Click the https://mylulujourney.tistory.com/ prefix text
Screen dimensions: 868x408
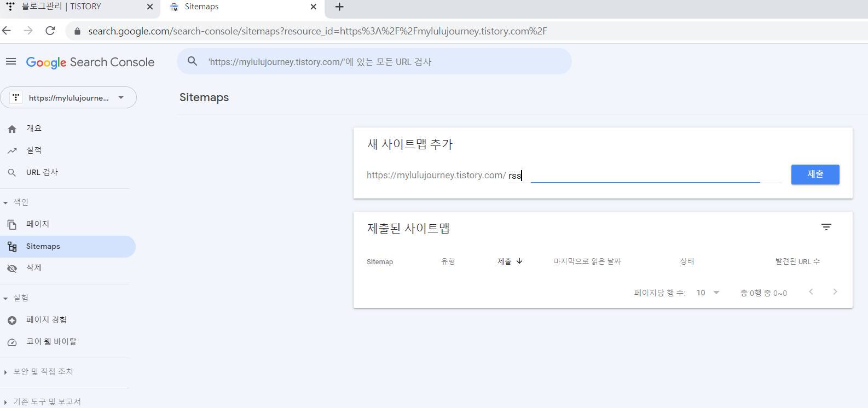point(436,175)
